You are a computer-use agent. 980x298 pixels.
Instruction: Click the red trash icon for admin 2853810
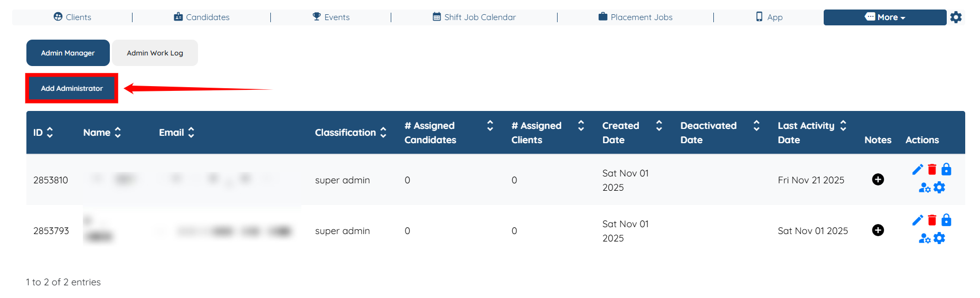[x=932, y=170]
